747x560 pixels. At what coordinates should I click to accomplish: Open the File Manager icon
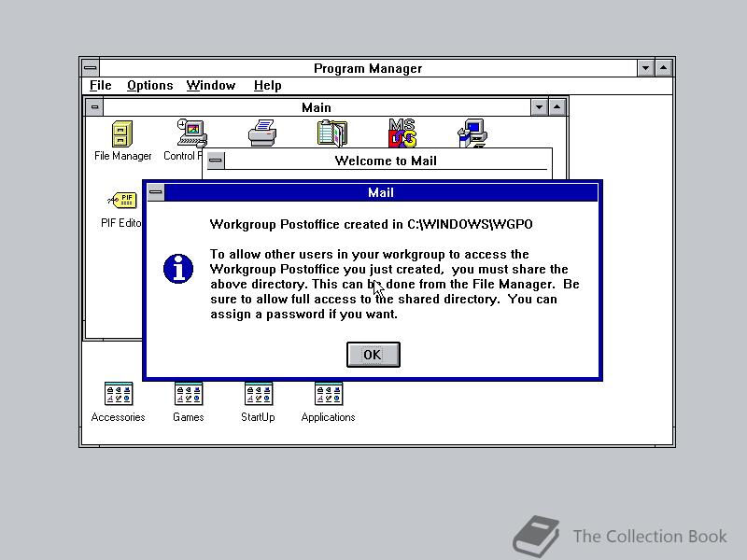122,133
